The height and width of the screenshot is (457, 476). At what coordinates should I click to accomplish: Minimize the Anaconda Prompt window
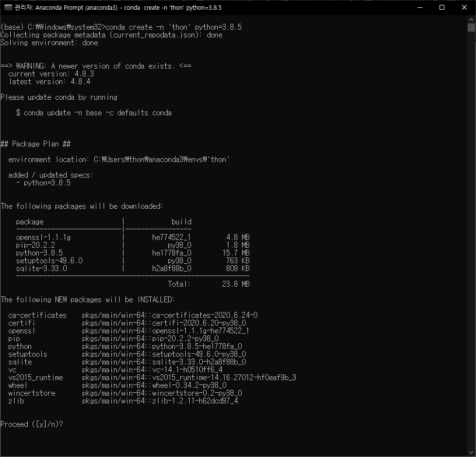coord(420,7)
